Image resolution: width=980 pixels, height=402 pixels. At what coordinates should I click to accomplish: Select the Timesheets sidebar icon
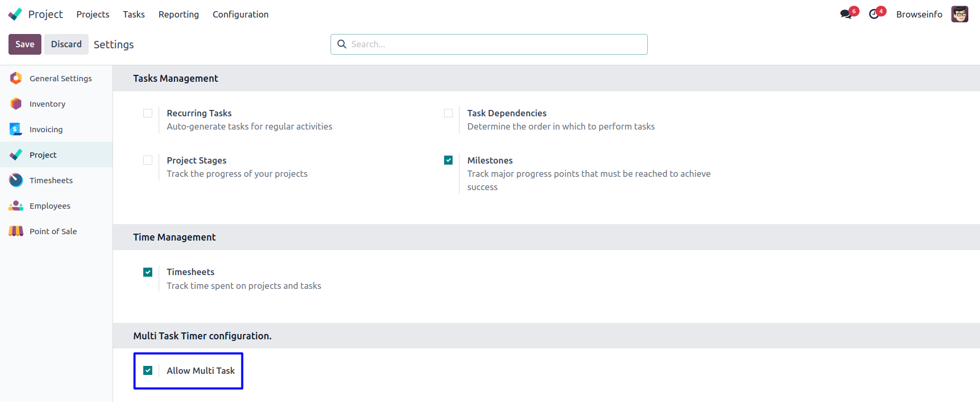[x=16, y=181]
